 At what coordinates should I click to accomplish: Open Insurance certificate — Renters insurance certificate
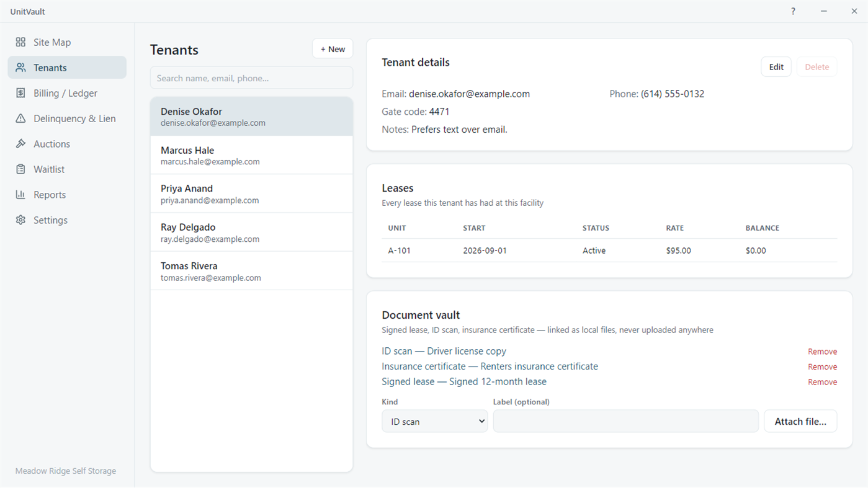coord(490,366)
